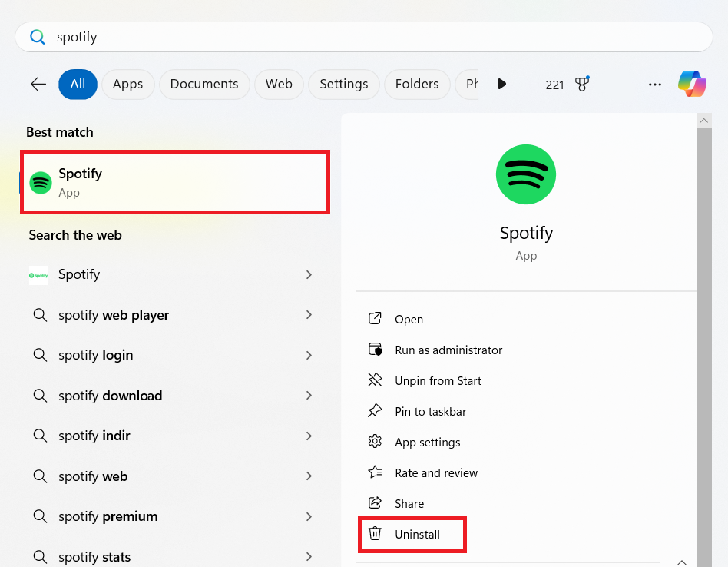Screen dimensions: 728x567
Task: Click the magnifier icon beside spotify indir
Action: pos(40,436)
